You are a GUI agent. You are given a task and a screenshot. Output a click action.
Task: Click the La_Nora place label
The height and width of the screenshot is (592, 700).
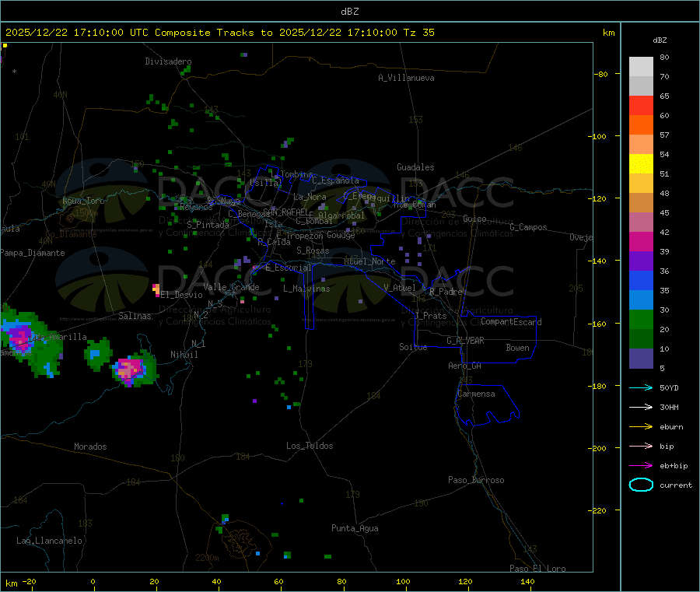point(310,197)
